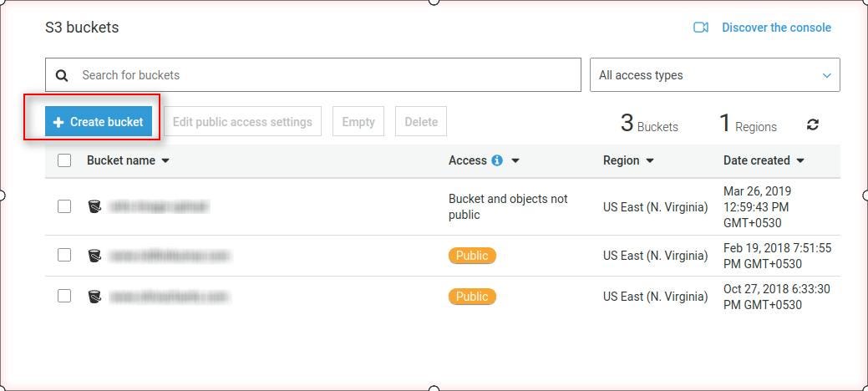Toggle the select-all buckets checkbox
The height and width of the screenshot is (391, 868).
point(64,160)
